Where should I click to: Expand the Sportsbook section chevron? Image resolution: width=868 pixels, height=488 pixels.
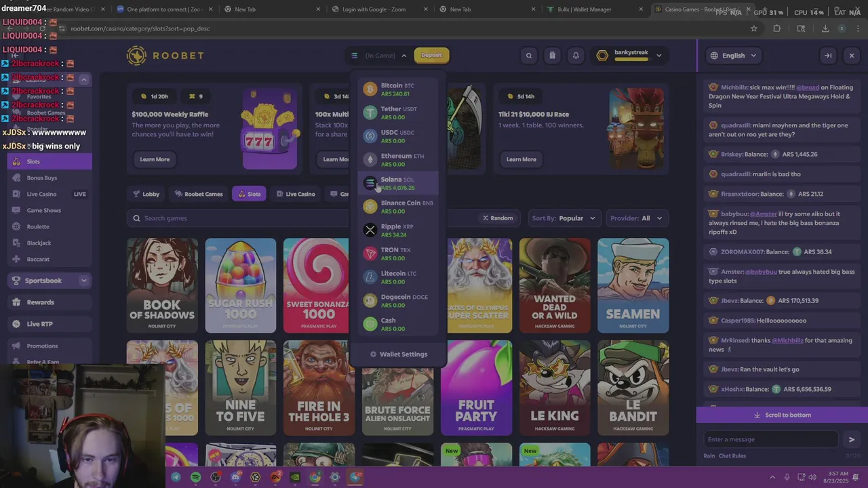pos(83,281)
